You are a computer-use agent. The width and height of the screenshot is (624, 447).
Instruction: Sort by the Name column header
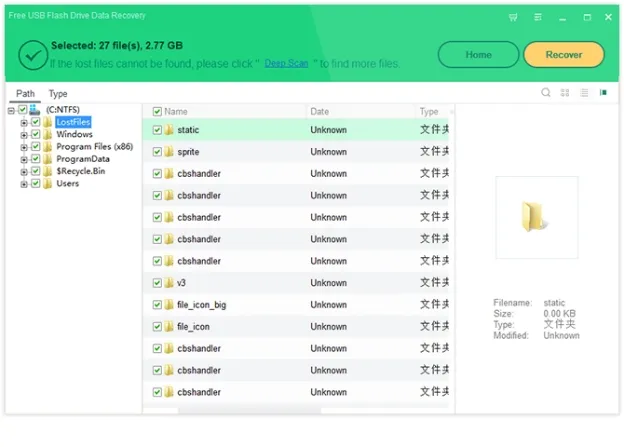pyautogui.click(x=176, y=111)
